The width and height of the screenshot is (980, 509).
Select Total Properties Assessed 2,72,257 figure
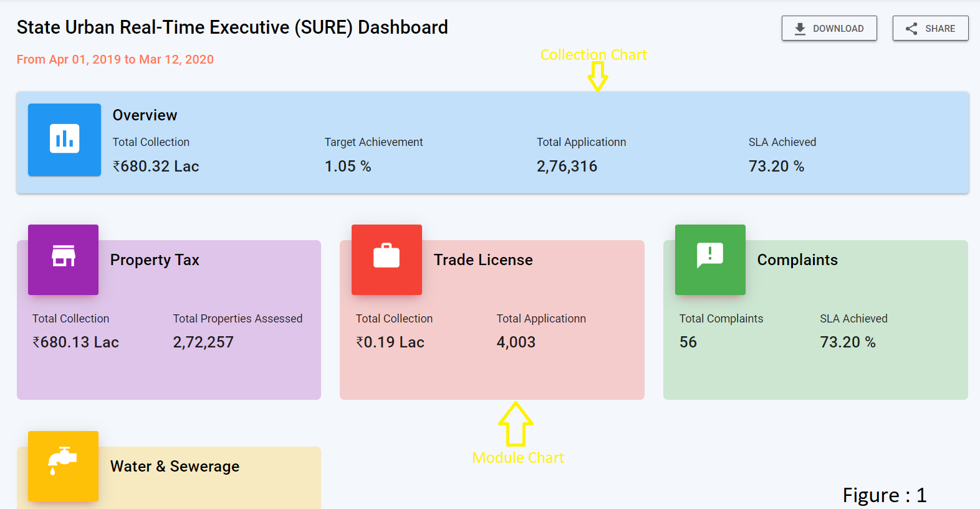(203, 342)
